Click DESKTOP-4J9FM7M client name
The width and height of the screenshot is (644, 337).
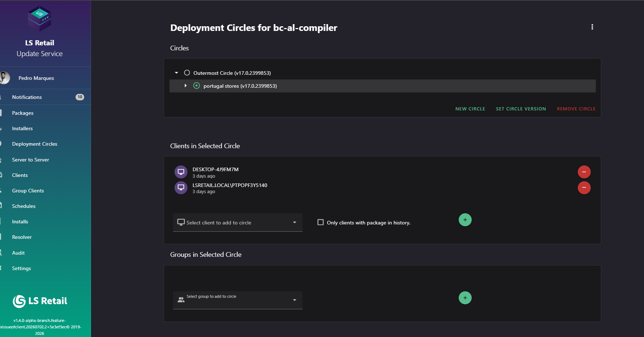pyautogui.click(x=216, y=169)
